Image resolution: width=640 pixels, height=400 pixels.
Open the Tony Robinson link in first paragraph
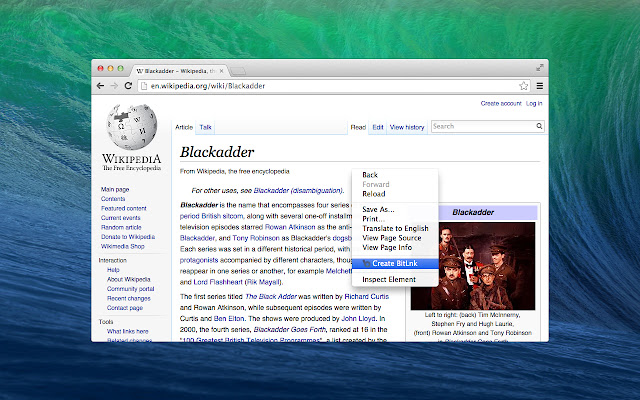pos(256,238)
